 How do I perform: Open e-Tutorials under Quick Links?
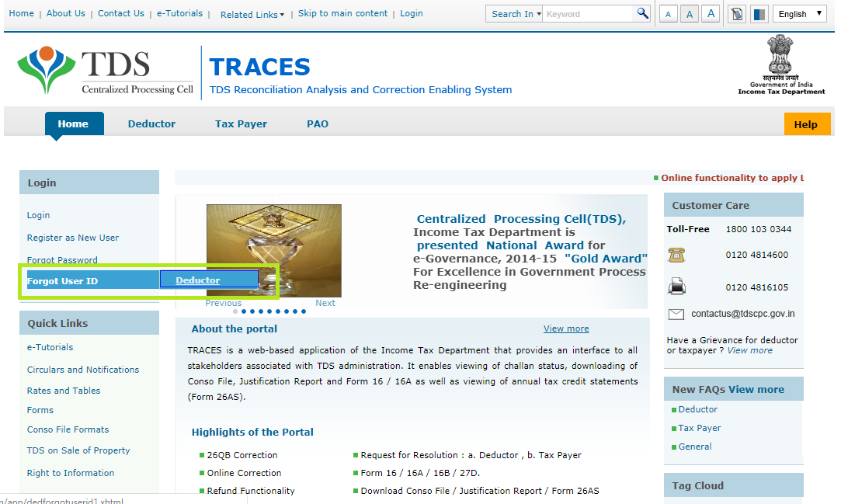(50, 347)
